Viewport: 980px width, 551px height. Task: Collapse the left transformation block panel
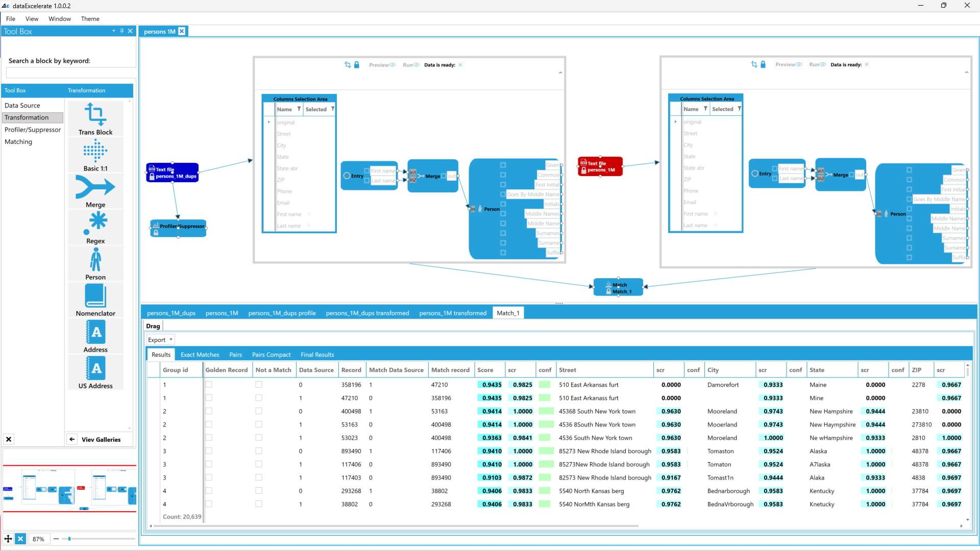click(x=560, y=73)
